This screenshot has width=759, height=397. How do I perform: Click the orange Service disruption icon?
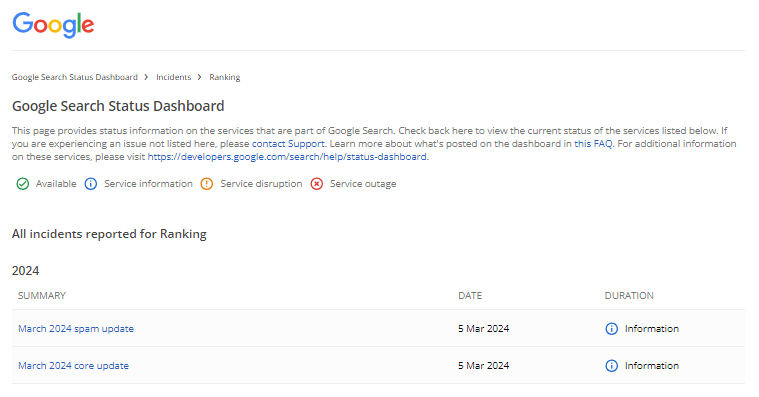click(x=207, y=184)
